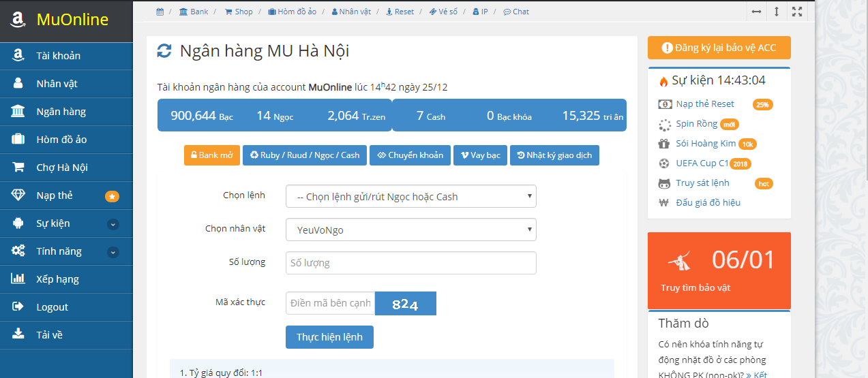Open the Nạp thẻ Reset event link
Image resolution: width=868 pixels, height=378 pixels.
point(705,104)
